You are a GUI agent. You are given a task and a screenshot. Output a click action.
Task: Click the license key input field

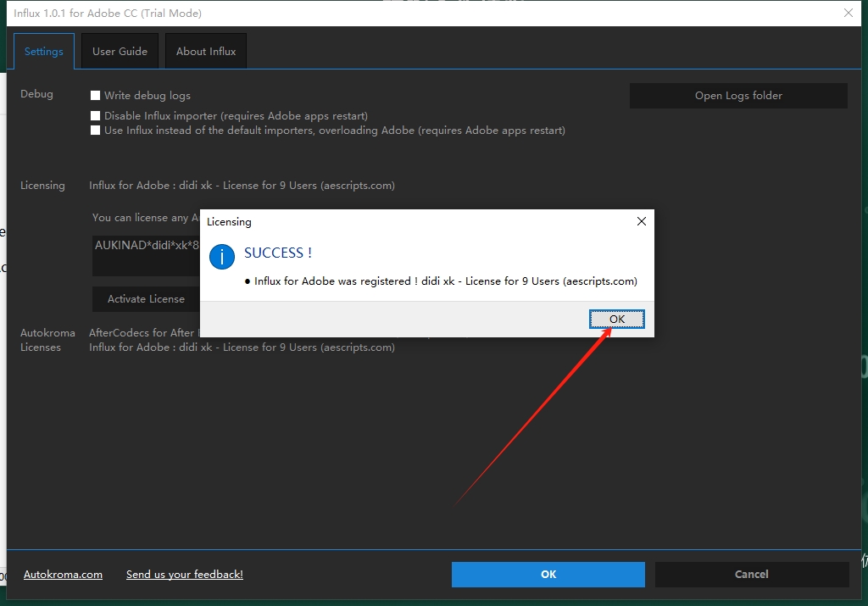click(146, 256)
